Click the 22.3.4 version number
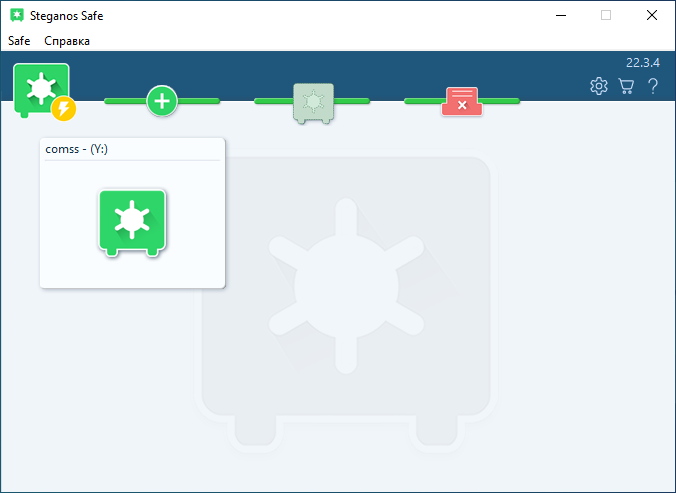This screenshot has height=493, width=676. pos(642,63)
